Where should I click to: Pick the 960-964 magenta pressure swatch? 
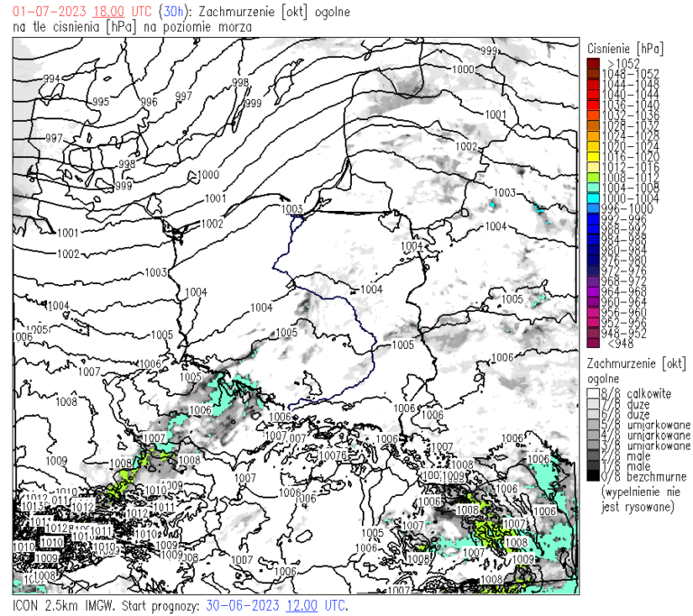593,302
